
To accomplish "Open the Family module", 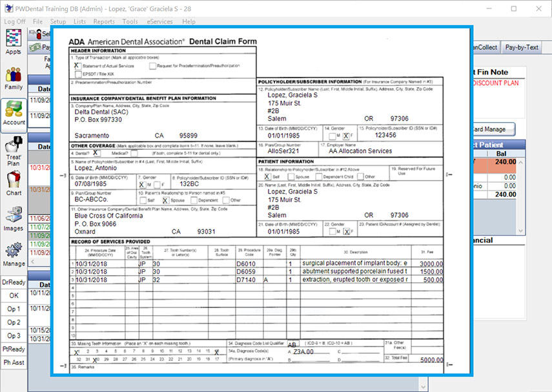I will coord(14,78).
